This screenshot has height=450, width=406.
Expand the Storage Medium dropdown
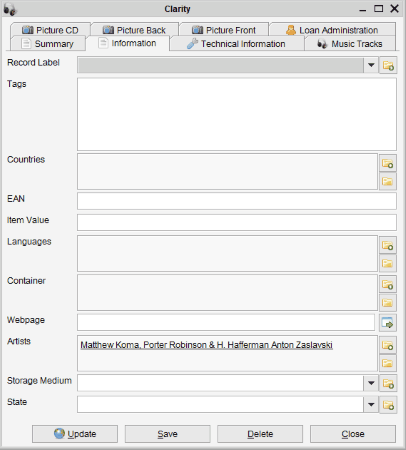point(371,383)
